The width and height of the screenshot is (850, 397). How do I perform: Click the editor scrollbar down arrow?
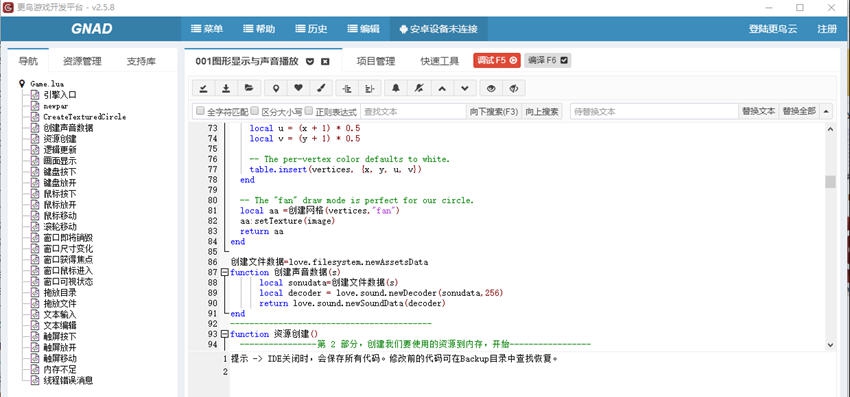pos(830,344)
